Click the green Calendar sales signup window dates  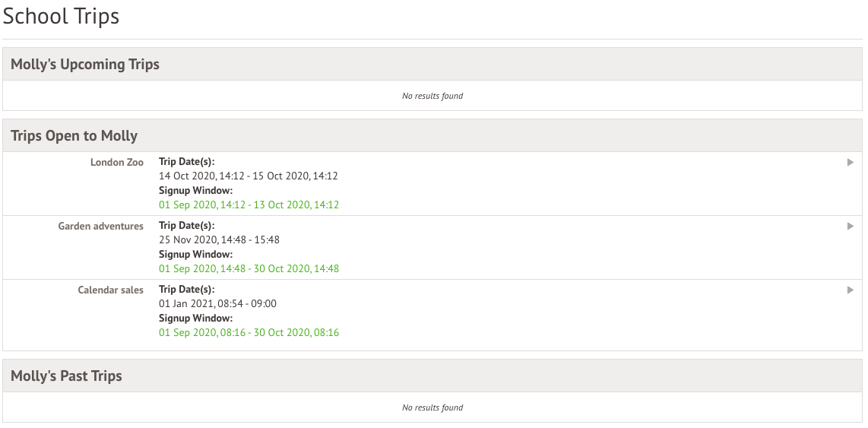point(249,332)
